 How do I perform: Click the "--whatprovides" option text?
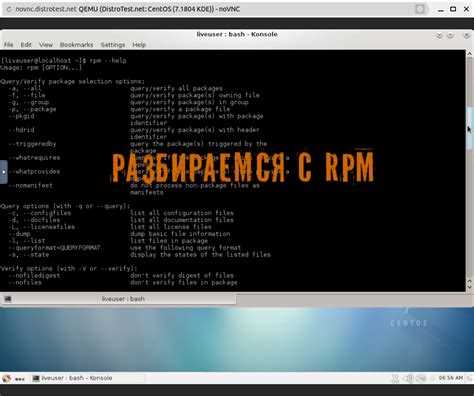pyautogui.click(x=35, y=172)
